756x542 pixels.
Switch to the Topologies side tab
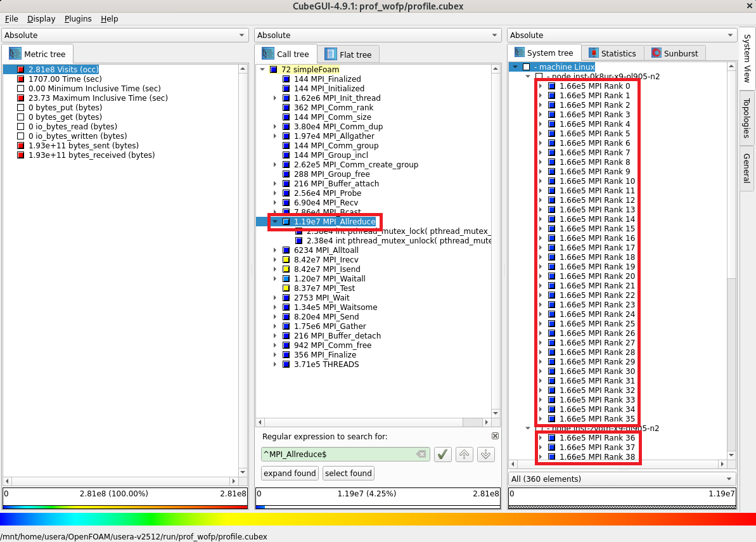(746, 117)
